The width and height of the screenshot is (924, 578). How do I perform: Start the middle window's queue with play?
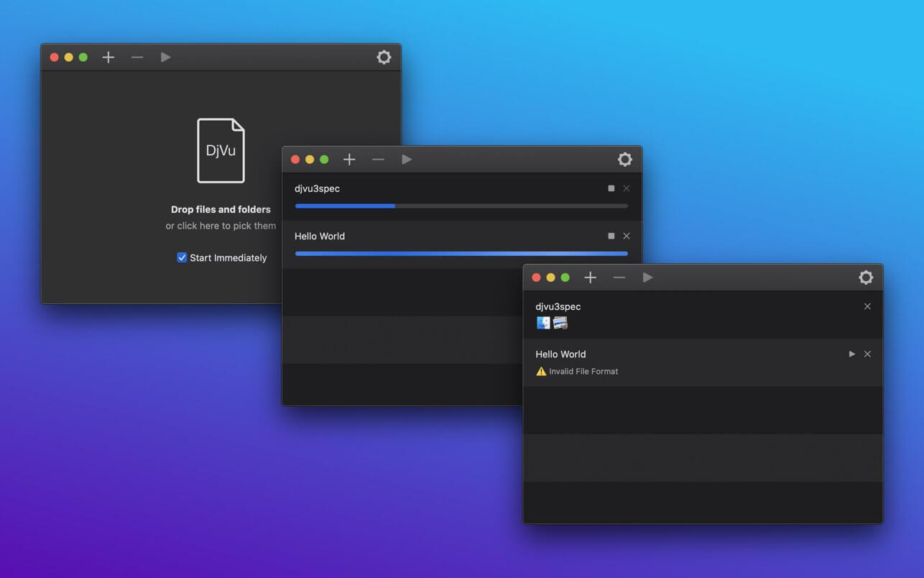[x=407, y=159]
